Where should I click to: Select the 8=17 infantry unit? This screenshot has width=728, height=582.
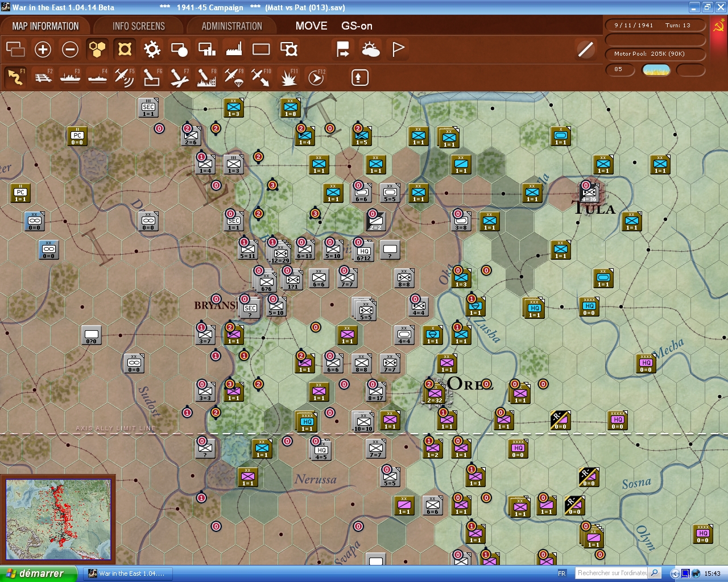coord(376,392)
